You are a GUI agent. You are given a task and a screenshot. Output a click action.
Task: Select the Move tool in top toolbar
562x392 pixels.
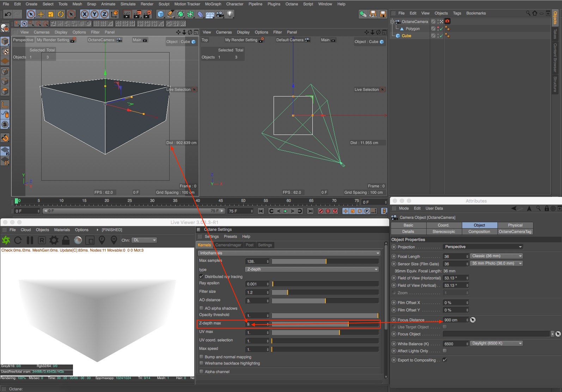tap(41, 14)
